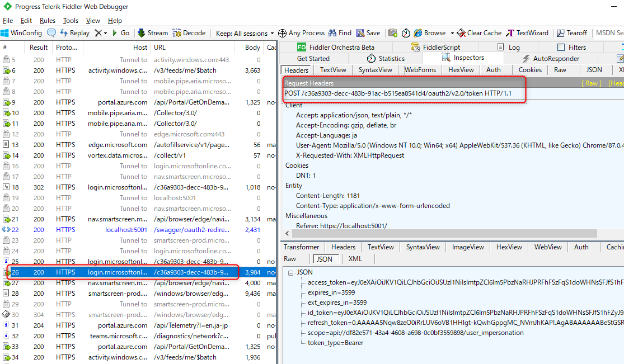The width and height of the screenshot is (624, 364).
Task: Click the camera screenshot icon
Action: point(393,33)
